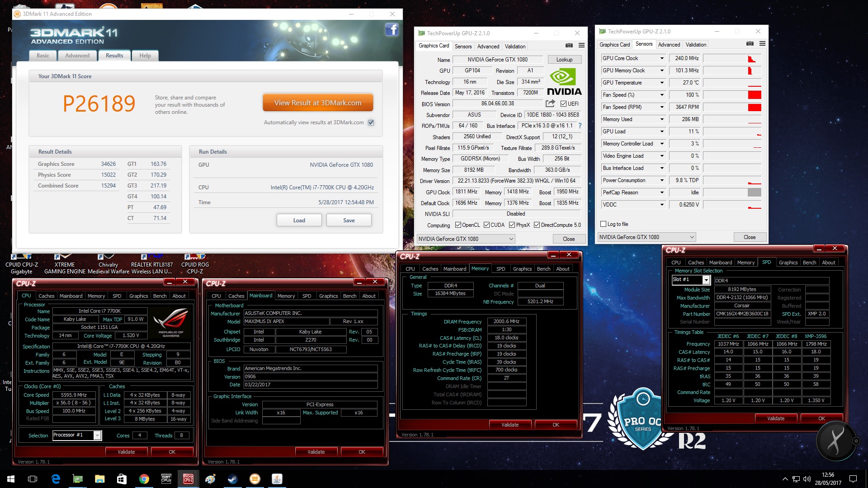Open the Bench tab in CPU-Z SPD window
This screenshot has width=868, height=488.
(809, 263)
